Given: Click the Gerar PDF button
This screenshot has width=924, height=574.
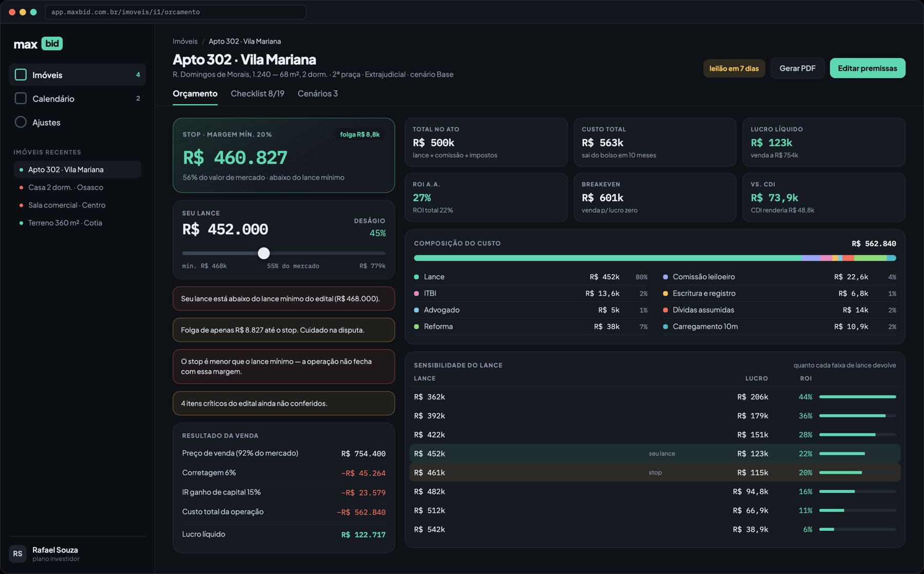Looking at the screenshot, I should pos(797,68).
